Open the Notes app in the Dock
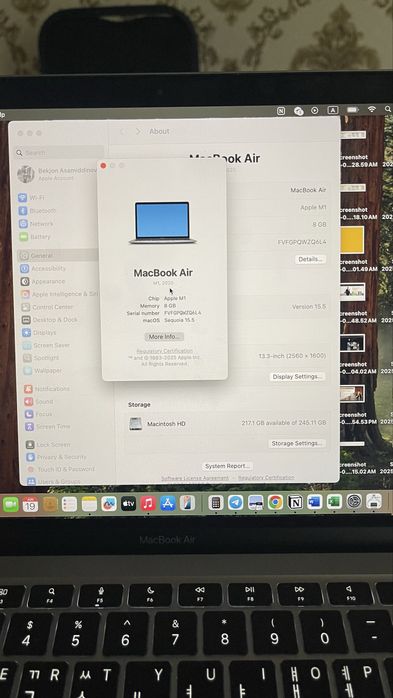The height and width of the screenshot is (698, 393). tap(89, 504)
